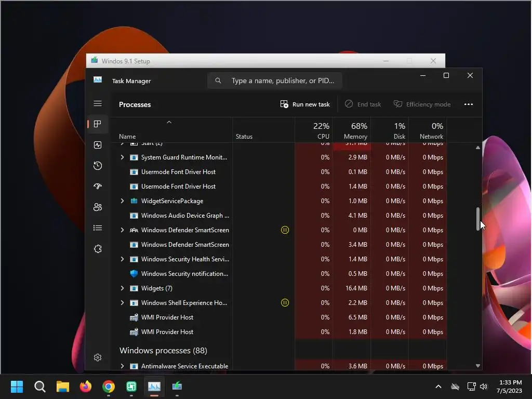Click the Efficiency mode button

point(422,104)
